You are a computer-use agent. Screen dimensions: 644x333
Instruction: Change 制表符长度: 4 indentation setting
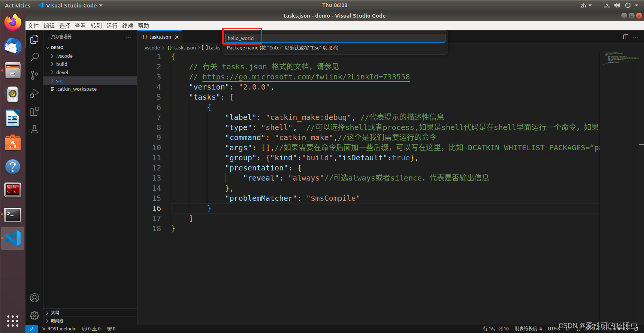tap(528, 329)
